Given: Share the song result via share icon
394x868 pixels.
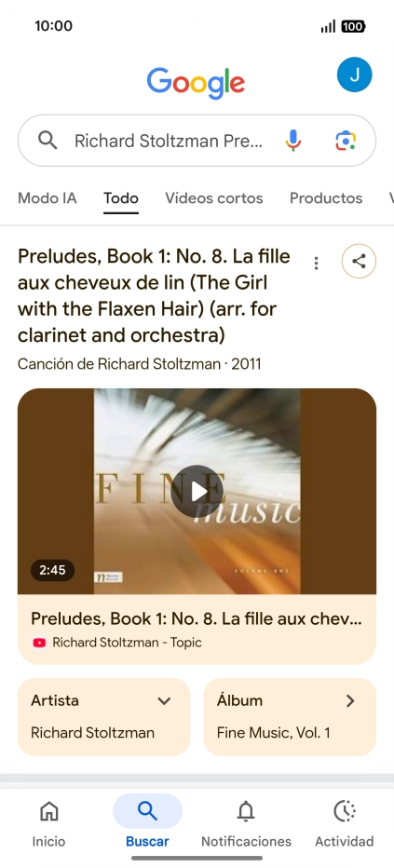Looking at the screenshot, I should [x=359, y=262].
